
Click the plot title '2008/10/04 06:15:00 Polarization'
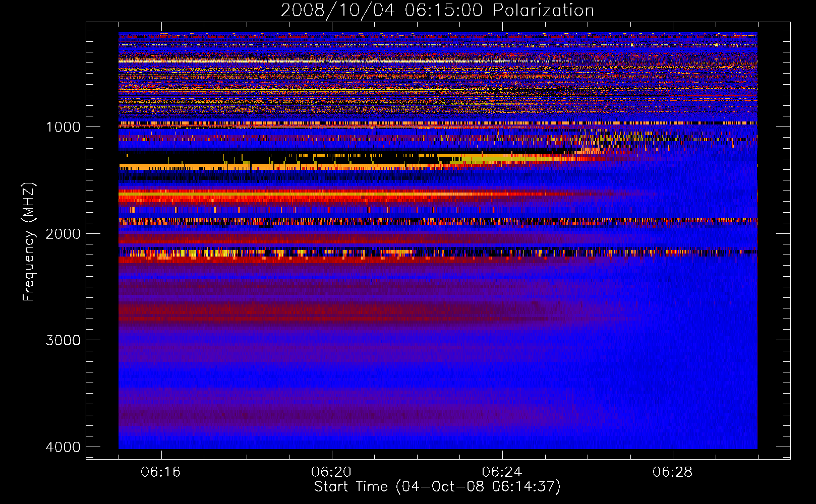tap(437, 11)
